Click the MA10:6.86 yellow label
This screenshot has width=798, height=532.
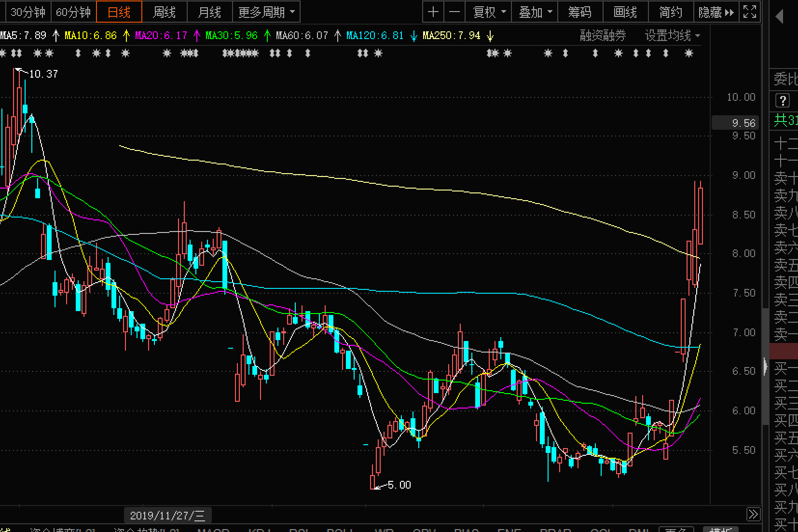(x=91, y=36)
